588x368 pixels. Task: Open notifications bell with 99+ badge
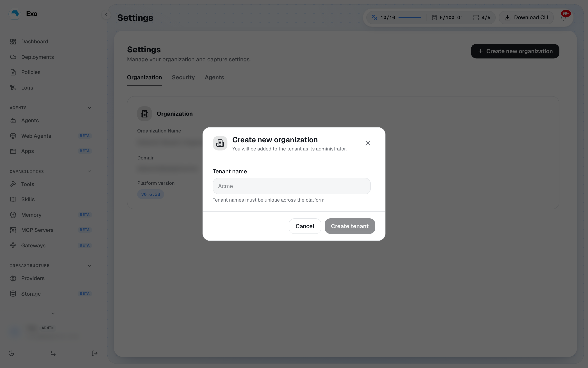(564, 17)
